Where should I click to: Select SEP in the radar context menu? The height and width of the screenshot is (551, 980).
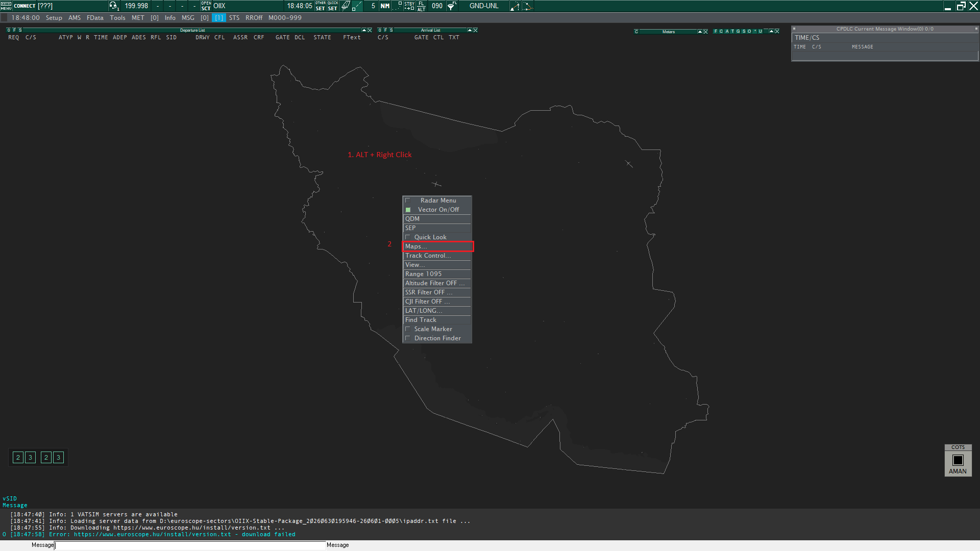pyautogui.click(x=437, y=228)
